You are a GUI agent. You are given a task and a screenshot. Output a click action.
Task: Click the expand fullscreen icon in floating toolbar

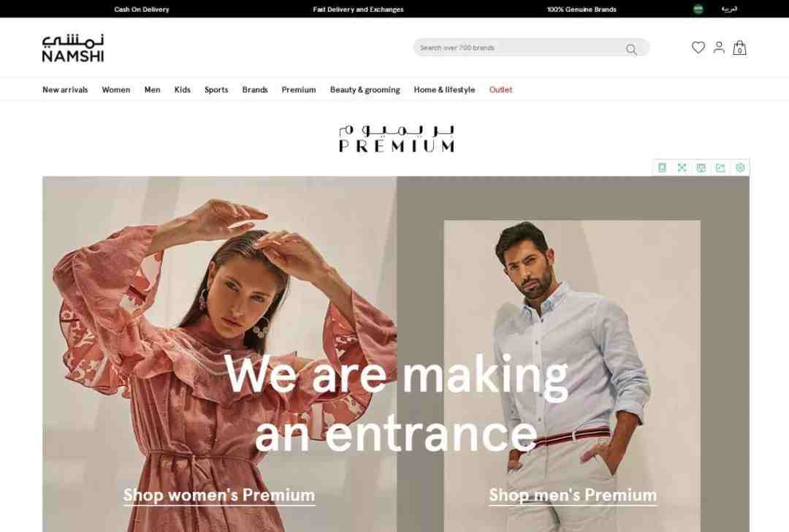682,167
